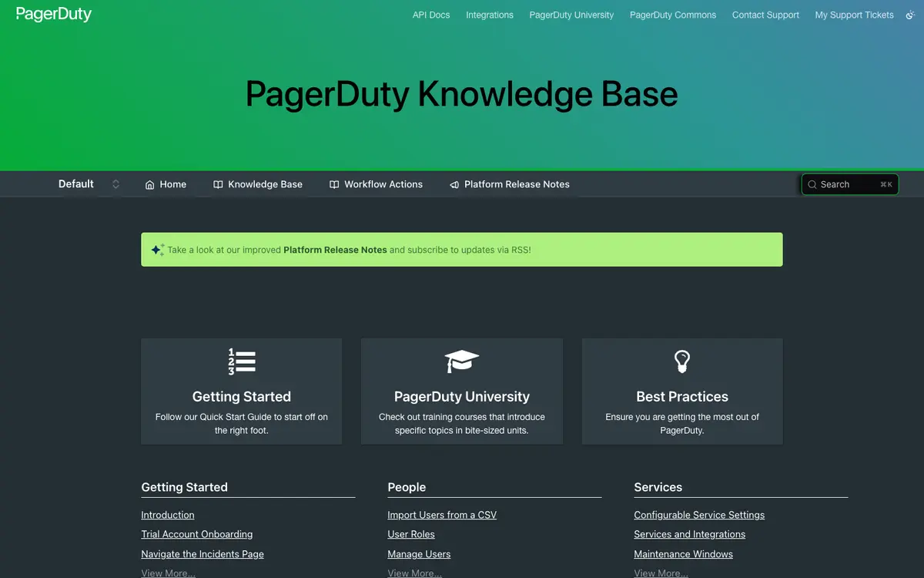Click the Default selector chevron arrows
924x578 pixels.
tap(116, 184)
